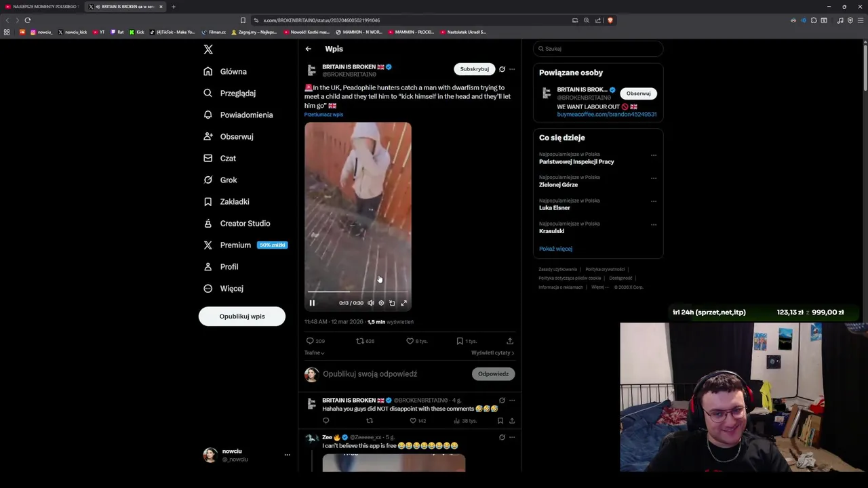Viewport: 868px width, 488px height.
Task: Bookmark the BRITAIN IS BROKEN comment
Action: click(x=500, y=421)
